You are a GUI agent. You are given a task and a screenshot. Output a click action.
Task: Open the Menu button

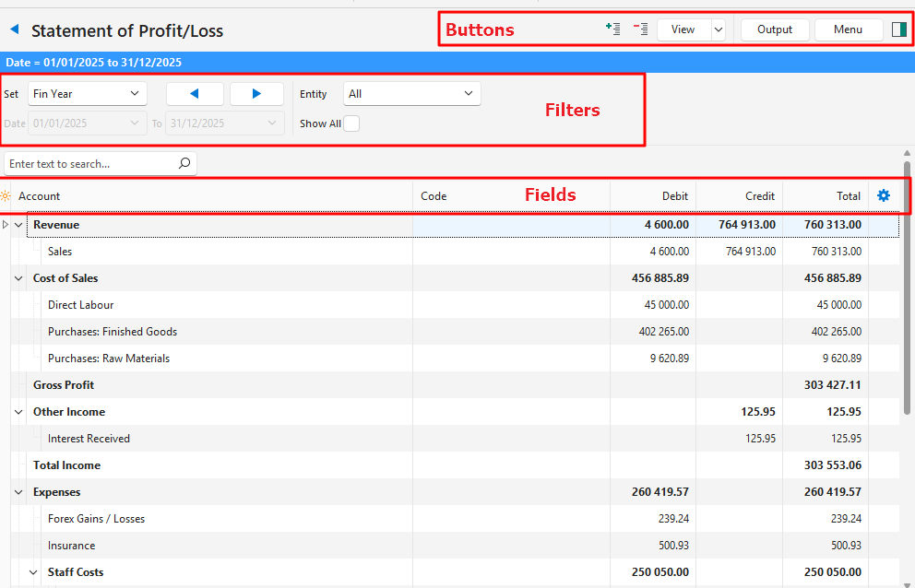[848, 29]
